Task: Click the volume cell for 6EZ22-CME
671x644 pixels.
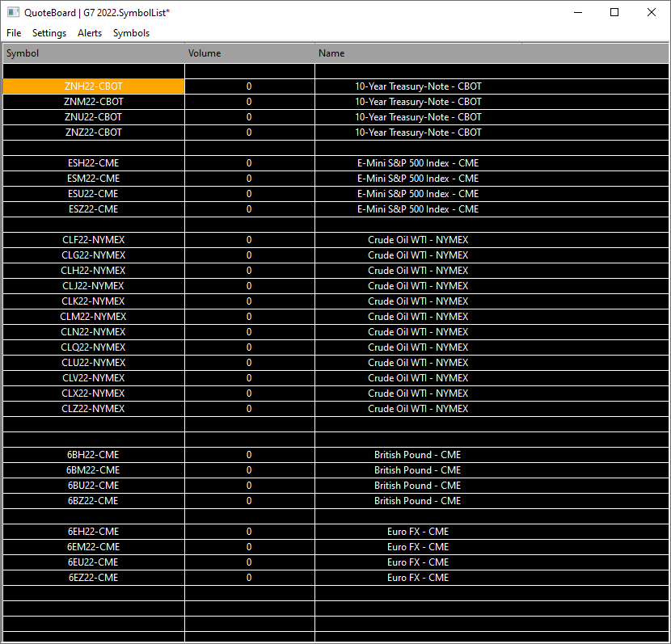Action: (250, 579)
